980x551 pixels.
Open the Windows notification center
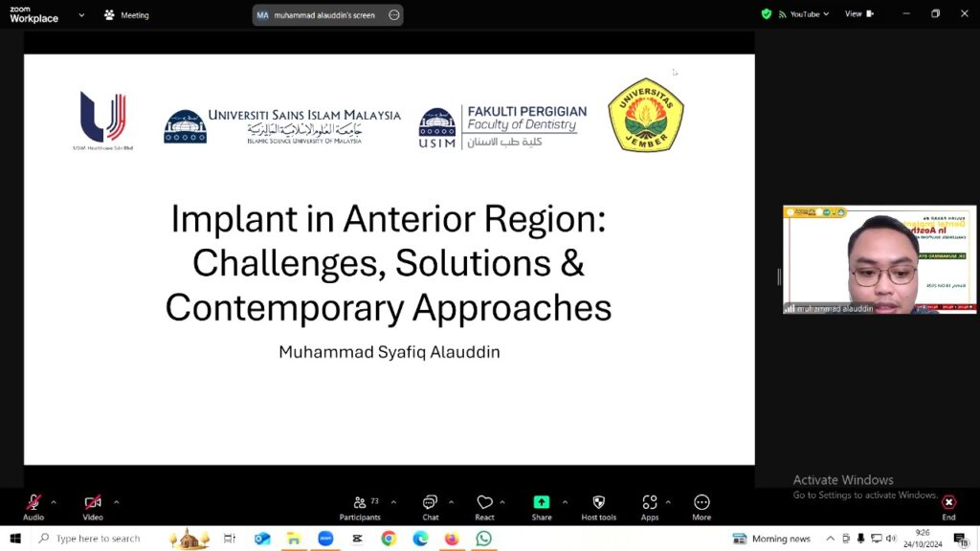coord(961,539)
